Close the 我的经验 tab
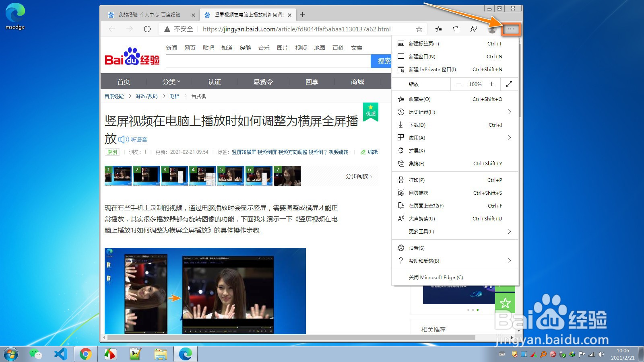Viewport: 644px width, 362px height. tap(193, 15)
